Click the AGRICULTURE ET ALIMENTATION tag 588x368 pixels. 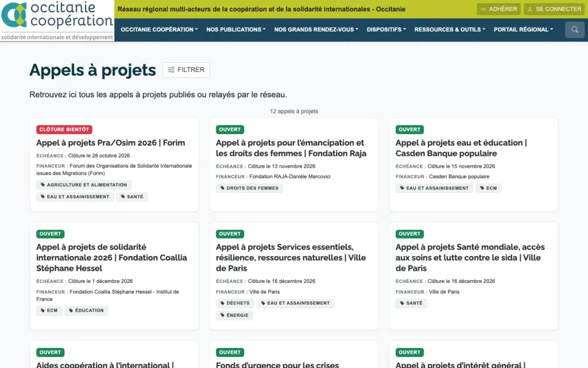[84, 185]
